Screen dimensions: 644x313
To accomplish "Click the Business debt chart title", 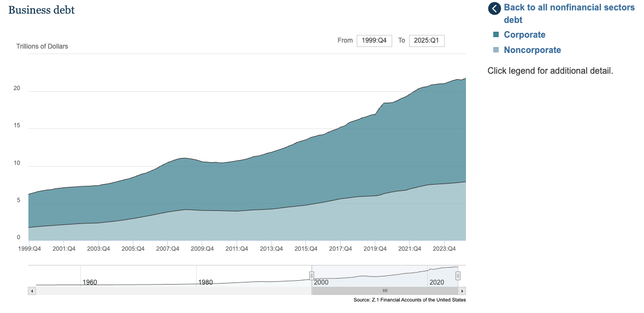I will pos(42,10).
